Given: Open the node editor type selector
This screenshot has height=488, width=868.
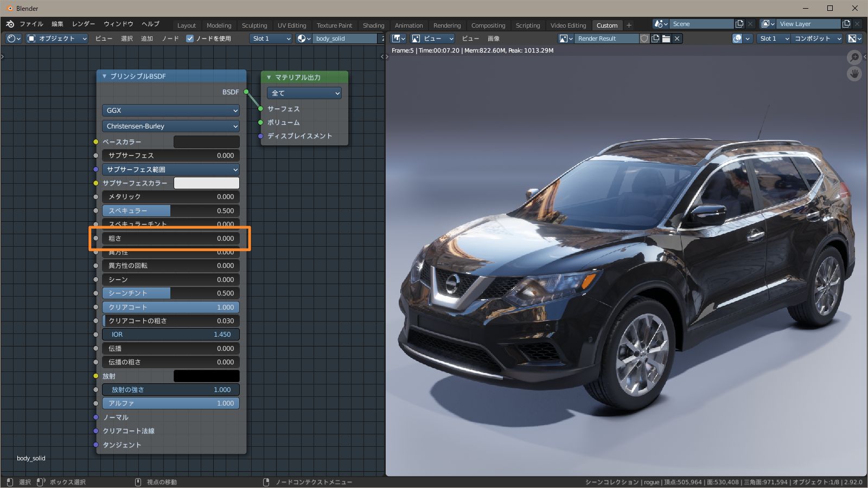Looking at the screenshot, I should [x=14, y=38].
